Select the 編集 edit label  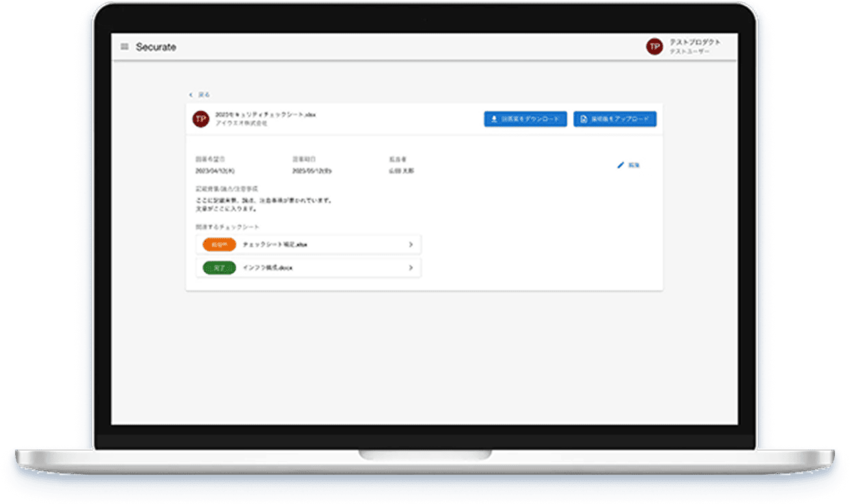coord(634,165)
